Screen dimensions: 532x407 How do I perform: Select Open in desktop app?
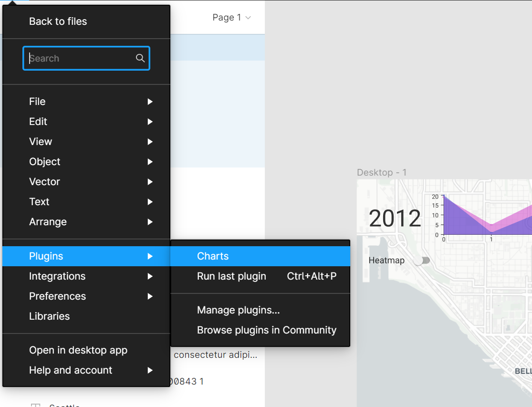pos(78,350)
